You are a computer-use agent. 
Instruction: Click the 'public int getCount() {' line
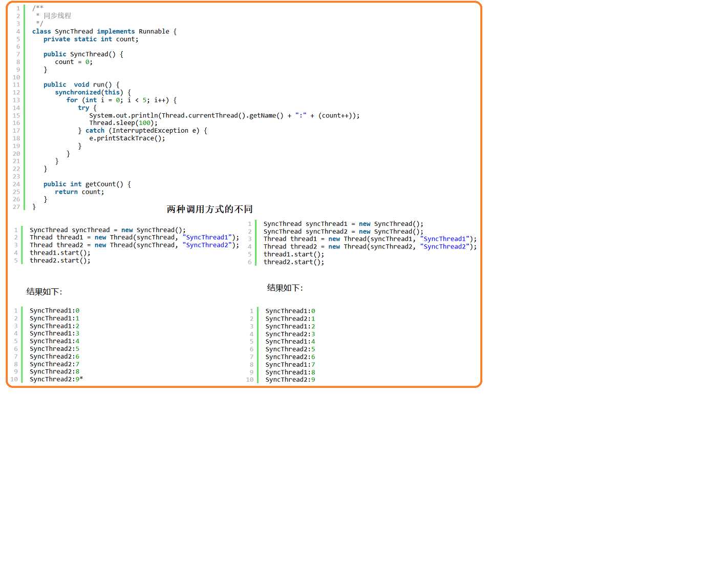[87, 184]
